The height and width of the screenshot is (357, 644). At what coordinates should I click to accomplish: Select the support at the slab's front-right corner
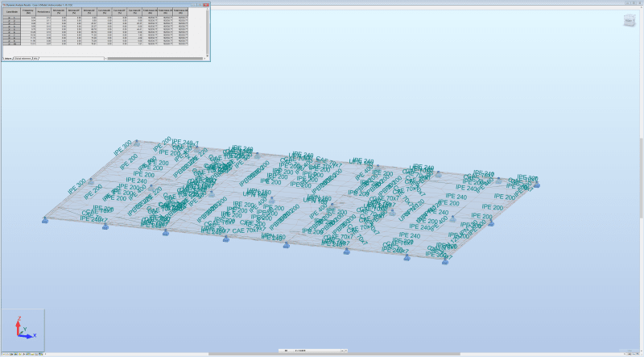pos(445,262)
